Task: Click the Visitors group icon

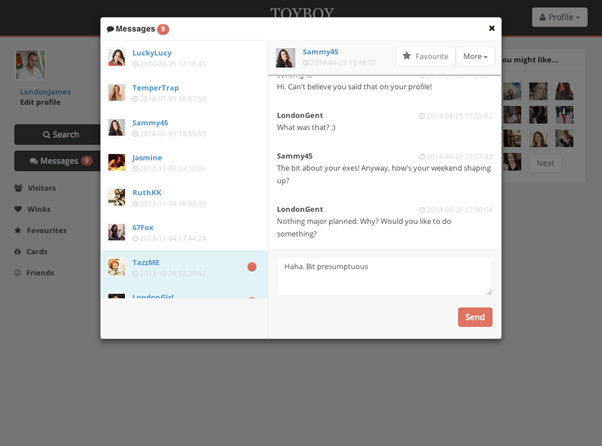Action: 18,188
